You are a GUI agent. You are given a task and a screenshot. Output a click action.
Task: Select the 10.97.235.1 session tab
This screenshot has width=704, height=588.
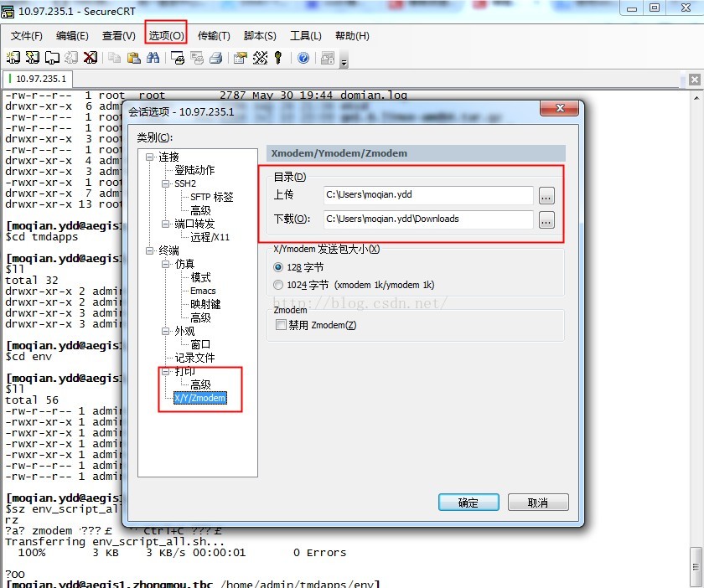pyautogui.click(x=38, y=79)
